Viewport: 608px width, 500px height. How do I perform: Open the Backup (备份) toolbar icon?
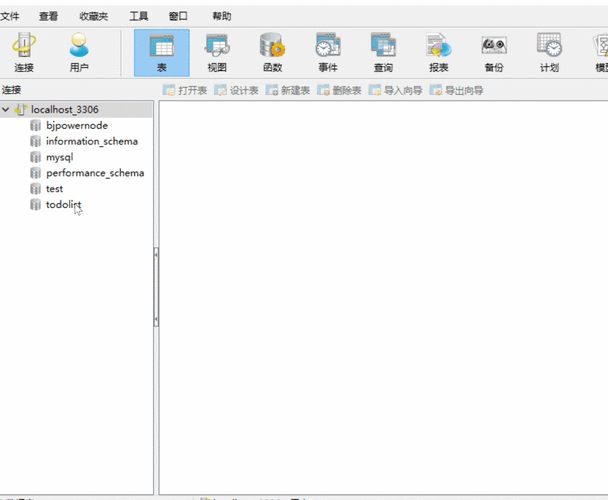(x=494, y=52)
